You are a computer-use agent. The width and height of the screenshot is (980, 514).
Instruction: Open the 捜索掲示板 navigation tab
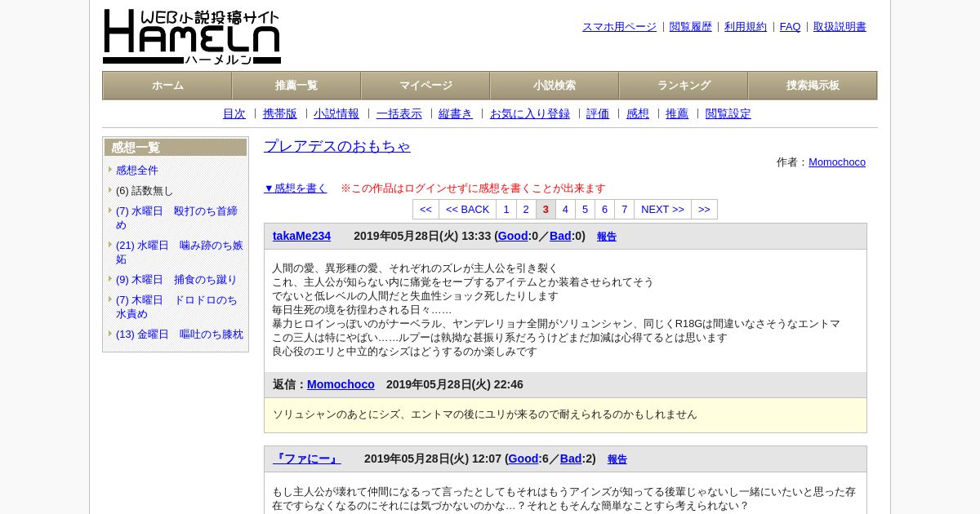point(813,86)
